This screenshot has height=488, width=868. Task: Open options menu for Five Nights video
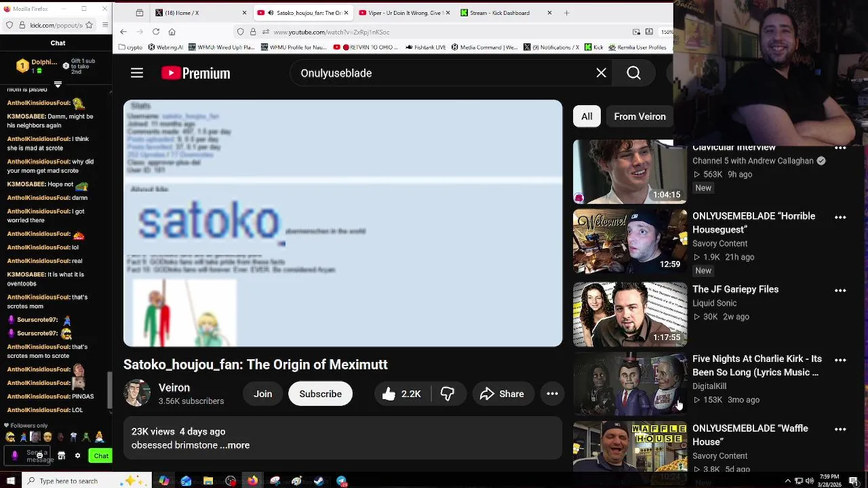coord(840,360)
